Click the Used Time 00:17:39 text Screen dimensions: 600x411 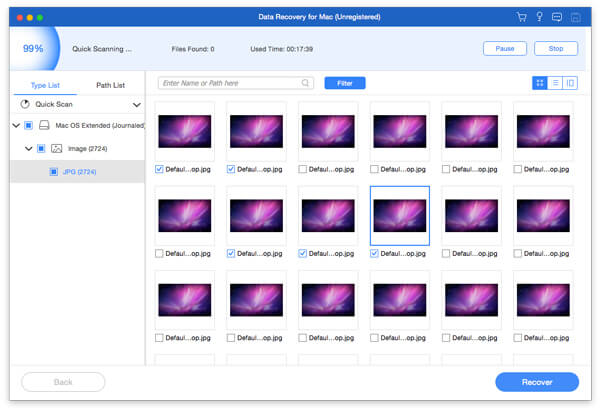click(282, 49)
